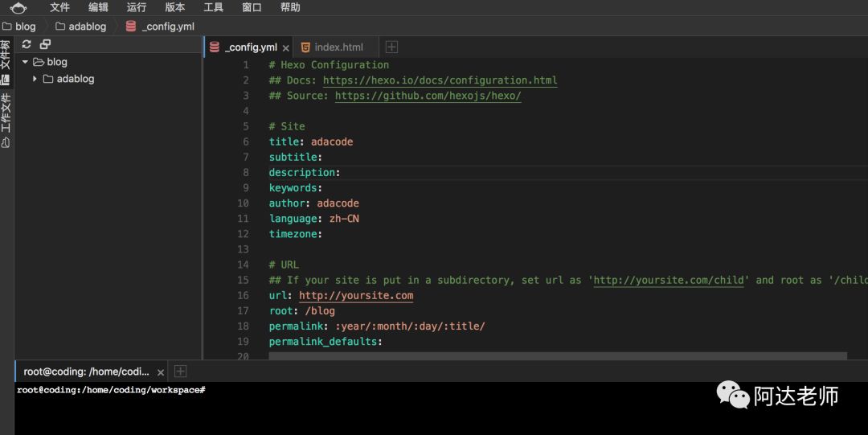The width and height of the screenshot is (868, 435).
Task: Open a new terminal with the plus icon
Action: click(180, 371)
